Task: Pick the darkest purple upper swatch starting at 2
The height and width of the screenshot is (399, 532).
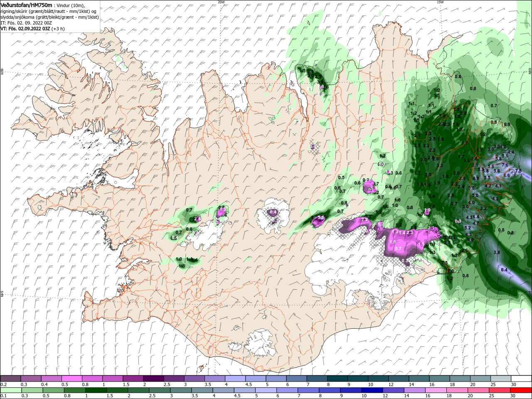Action: tap(153, 379)
